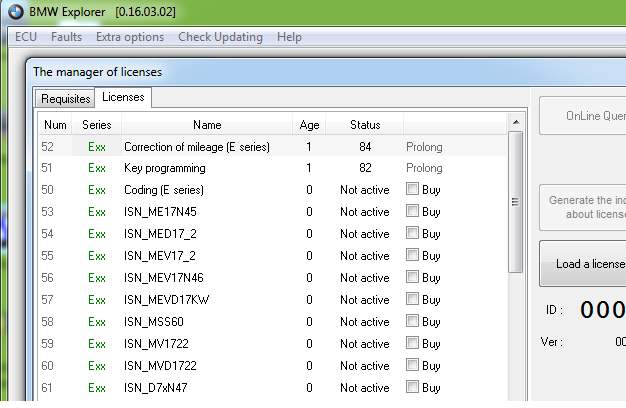Check Buy box for ISN_MEV17N46
This screenshot has width=626, height=408.
point(412,277)
